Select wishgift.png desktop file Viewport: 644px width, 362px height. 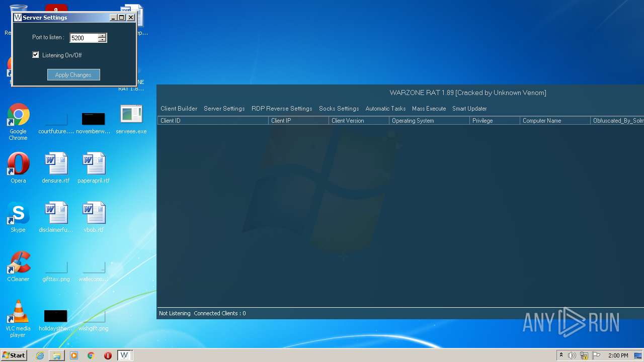[94, 321]
